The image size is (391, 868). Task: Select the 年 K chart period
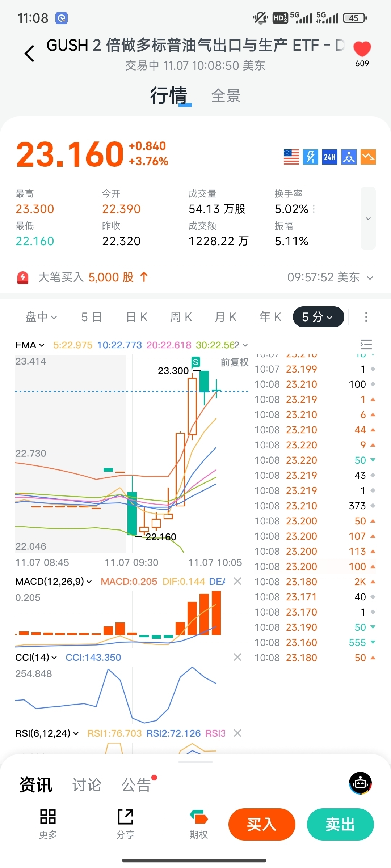270,317
